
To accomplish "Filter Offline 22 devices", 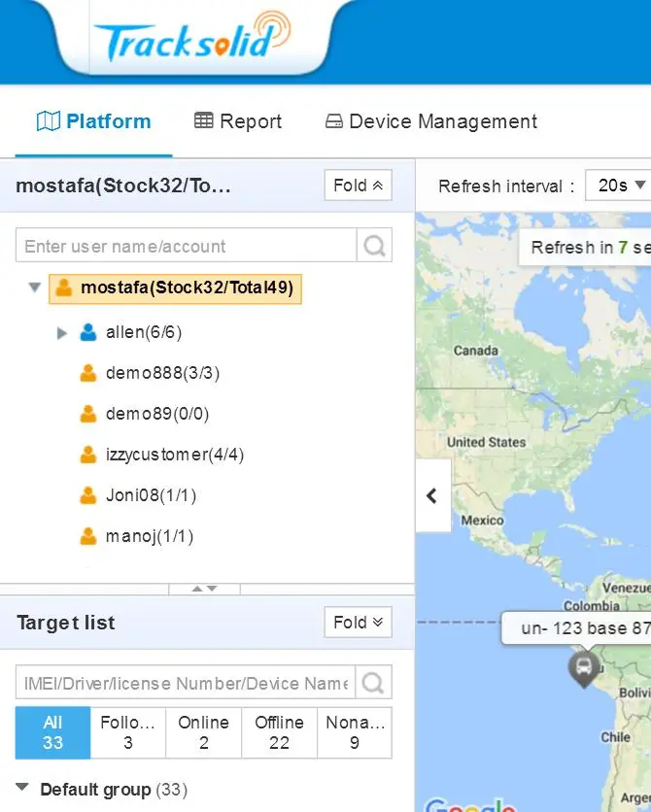I will pos(279,732).
